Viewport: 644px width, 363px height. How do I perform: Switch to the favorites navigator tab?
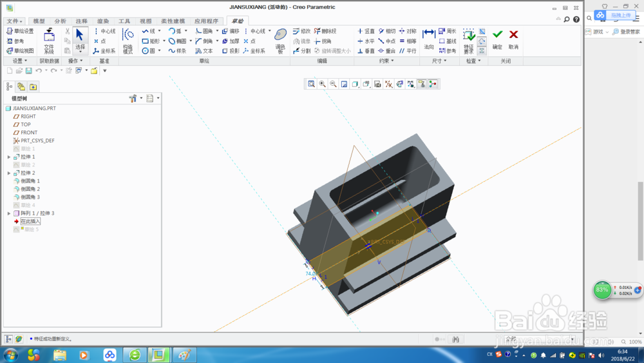point(33,87)
